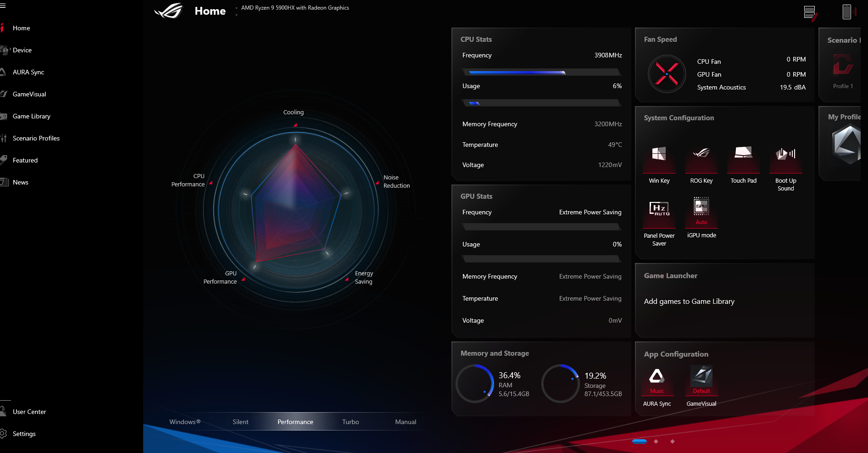Select the first page indicator dot

(639, 442)
